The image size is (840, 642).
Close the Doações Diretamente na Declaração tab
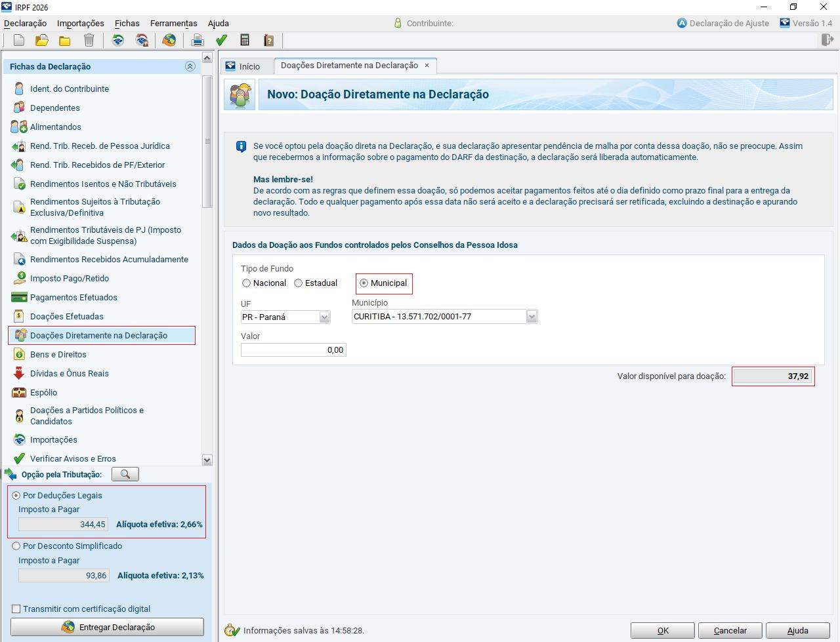(x=427, y=66)
